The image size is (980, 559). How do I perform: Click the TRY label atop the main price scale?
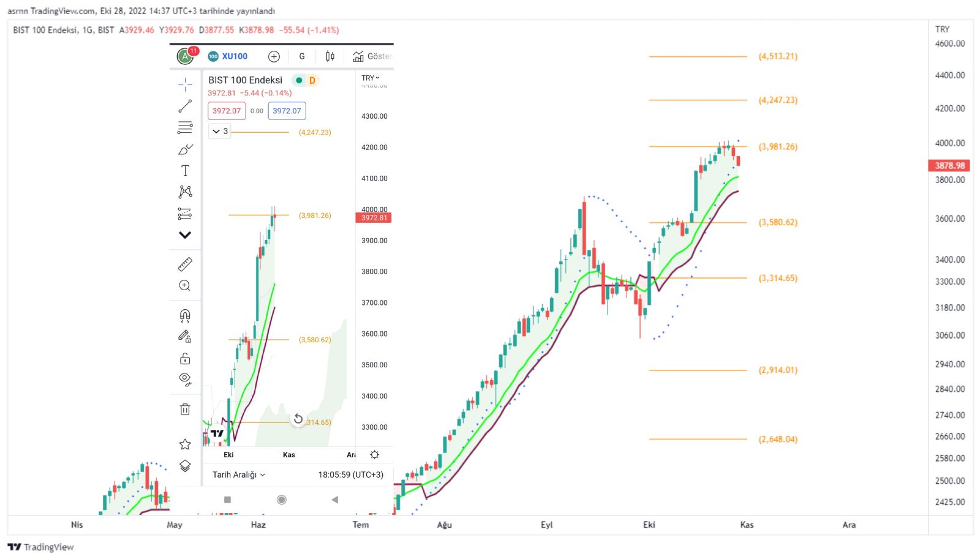[942, 29]
